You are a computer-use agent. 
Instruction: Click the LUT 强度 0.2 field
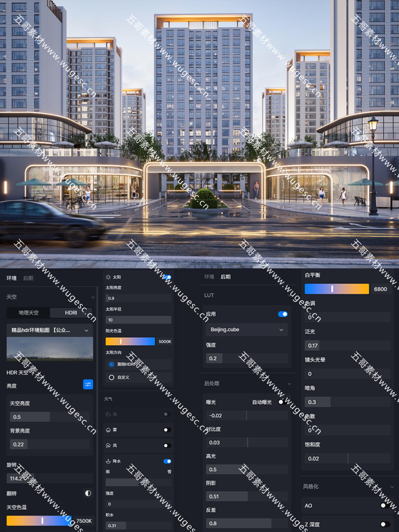(247, 358)
